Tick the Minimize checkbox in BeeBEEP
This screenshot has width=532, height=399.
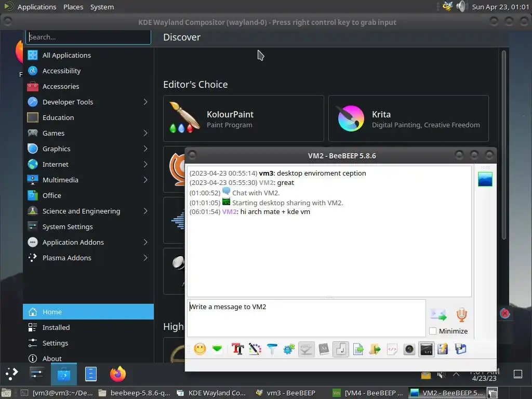coord(433,331)
